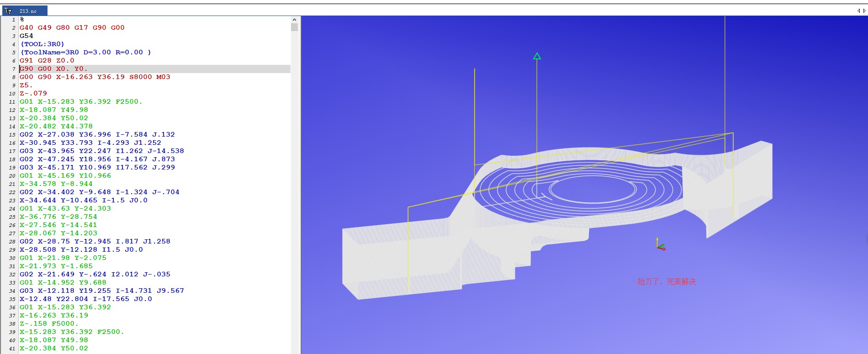Click line number 1 in the gutter
The width and height of the screenshot is (868, 354).
[x=14, y=20]
